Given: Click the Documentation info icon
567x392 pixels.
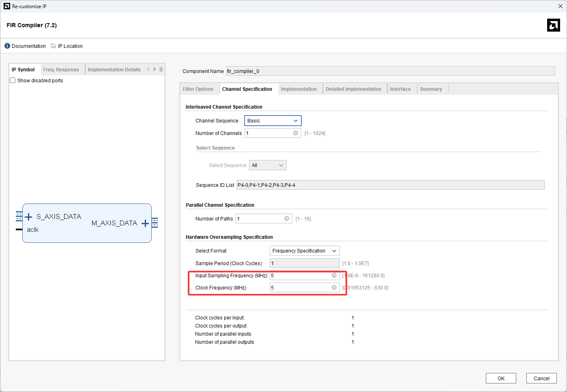Looking at the screenshot, I should pyautogui.click(x=7, y=46).
